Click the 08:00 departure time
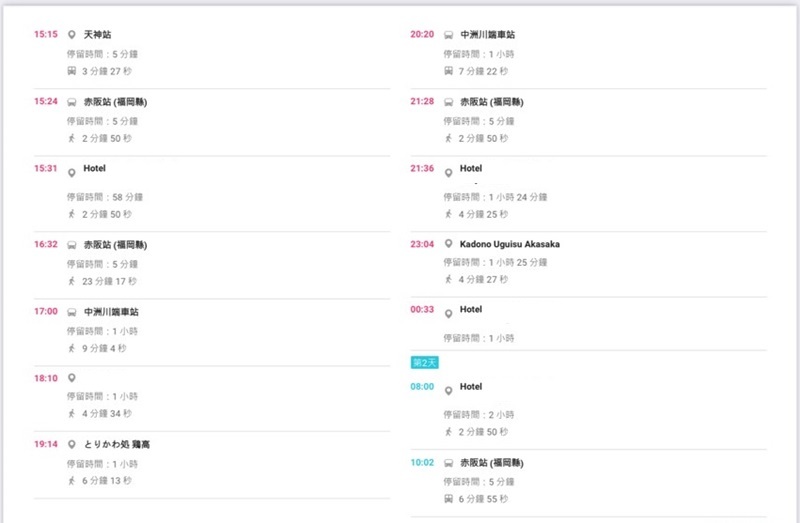This screenshot has width=800, height=523. pos(422,387)
